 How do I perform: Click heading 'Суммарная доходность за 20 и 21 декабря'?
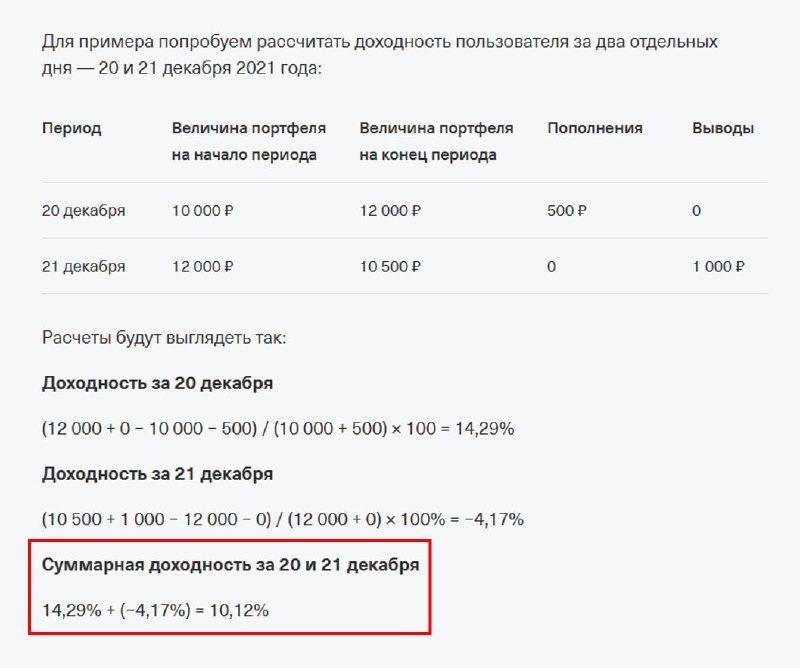click(x=231, y=565)
